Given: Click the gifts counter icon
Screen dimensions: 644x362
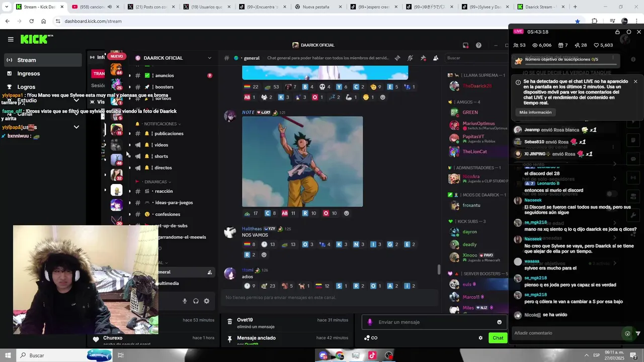Looking at the screenshot, I should (x=560, y=45).
